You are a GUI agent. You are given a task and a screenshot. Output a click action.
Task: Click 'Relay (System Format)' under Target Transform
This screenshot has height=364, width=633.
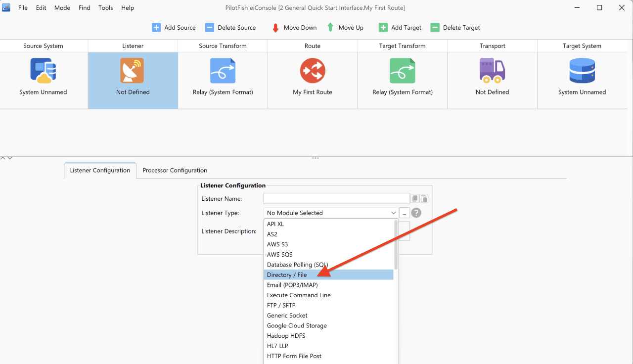coord(403,92)
